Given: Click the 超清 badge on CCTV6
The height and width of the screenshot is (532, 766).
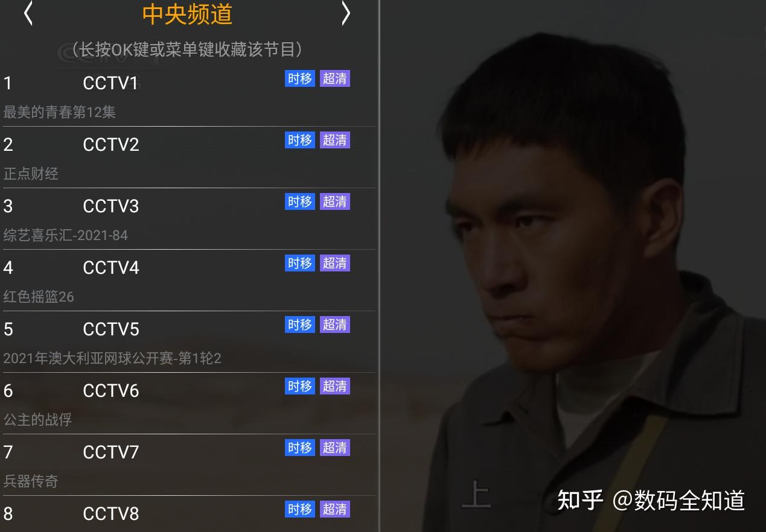Looking at the screenshot, I should tap(335, 386).
